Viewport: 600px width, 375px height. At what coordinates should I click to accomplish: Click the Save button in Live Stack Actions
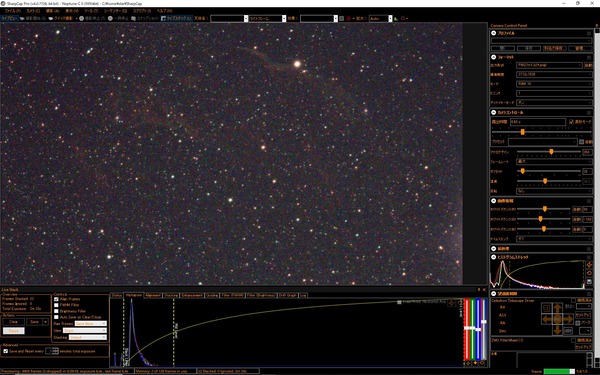tap(34, 322)
